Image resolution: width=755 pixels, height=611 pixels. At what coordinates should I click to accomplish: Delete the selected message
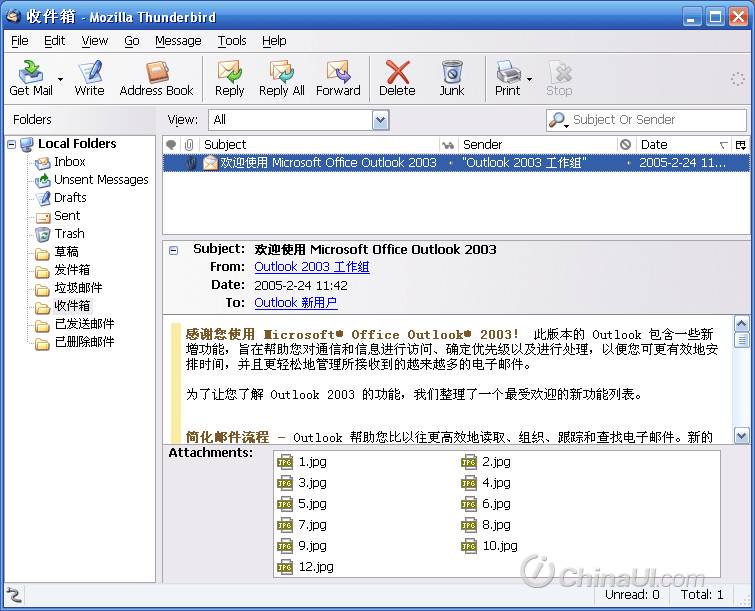click(x=397, y=77)
